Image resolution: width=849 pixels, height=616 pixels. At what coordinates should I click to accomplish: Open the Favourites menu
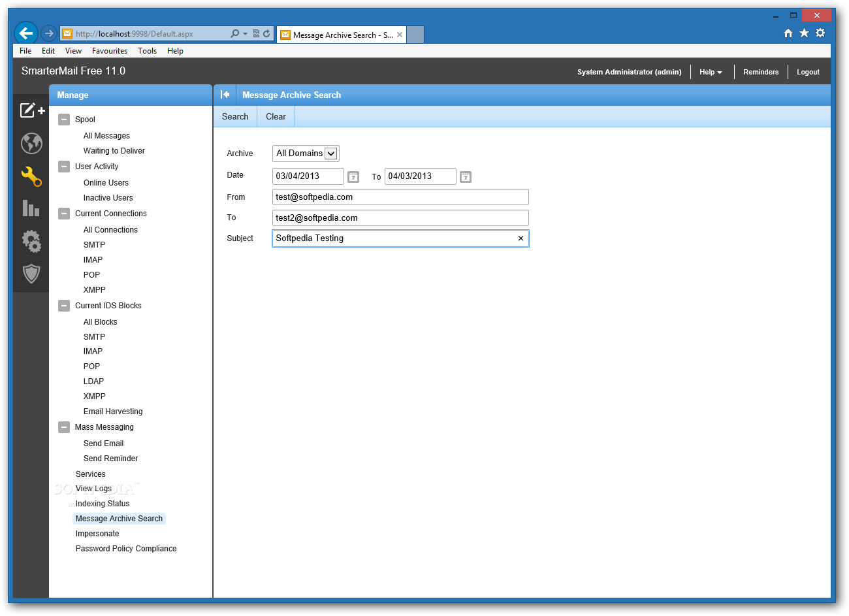click(110, 51)
